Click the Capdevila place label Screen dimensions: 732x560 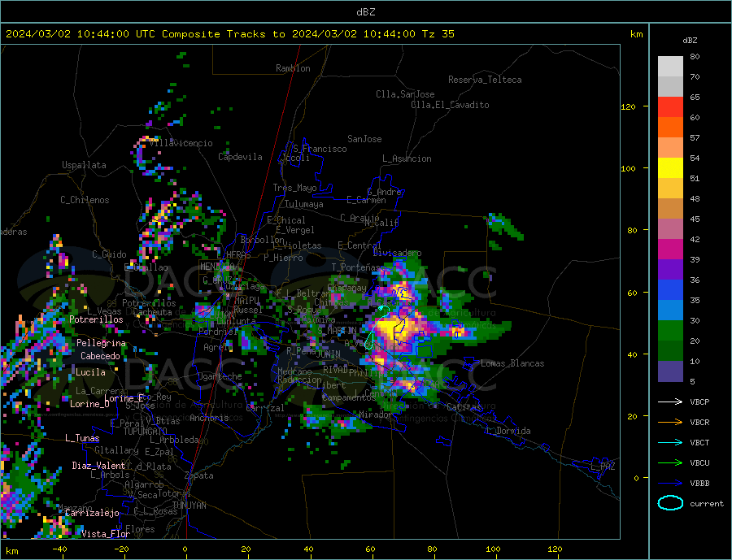pyautogui.click(x=240, y=157)
